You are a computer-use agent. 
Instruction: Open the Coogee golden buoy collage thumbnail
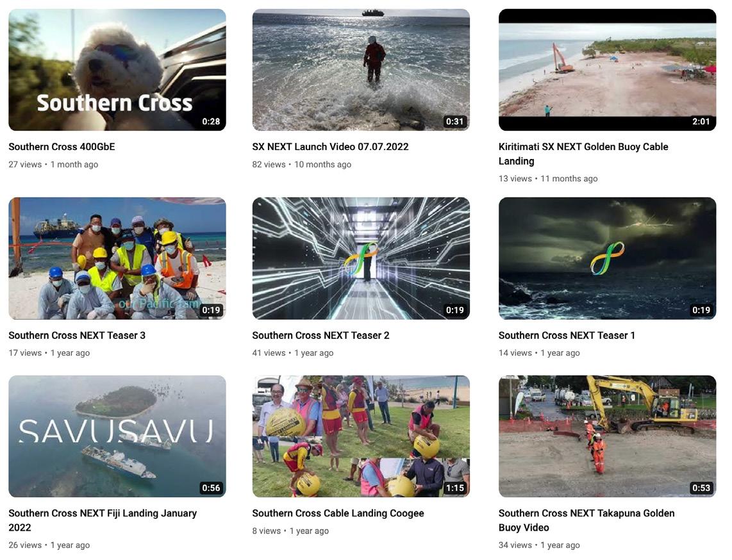tap(361, 436)
